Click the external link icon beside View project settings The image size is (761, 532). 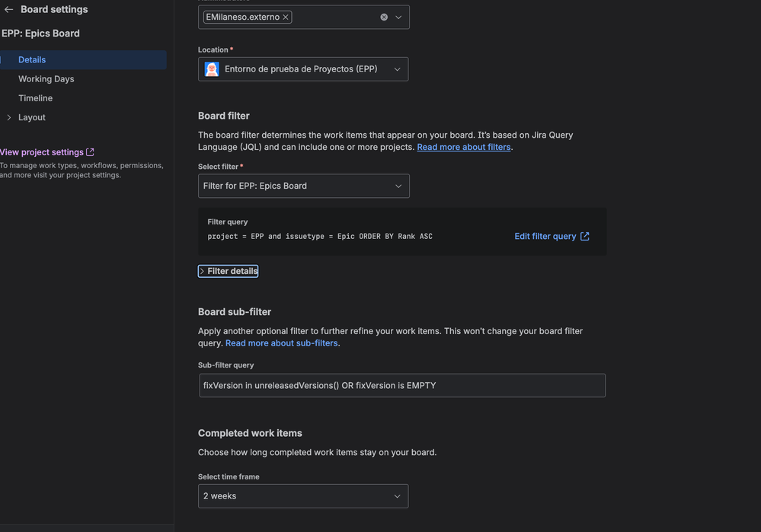pos(90,152)
